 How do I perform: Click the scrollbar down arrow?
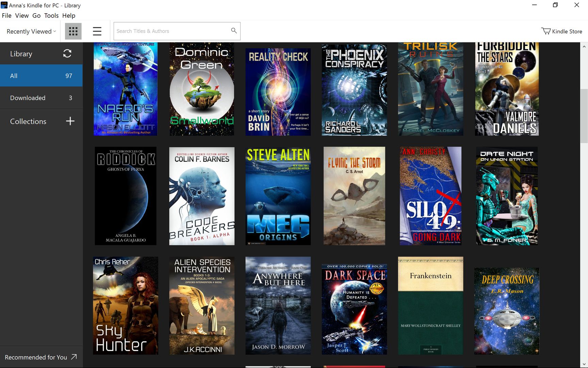(584, 364)
